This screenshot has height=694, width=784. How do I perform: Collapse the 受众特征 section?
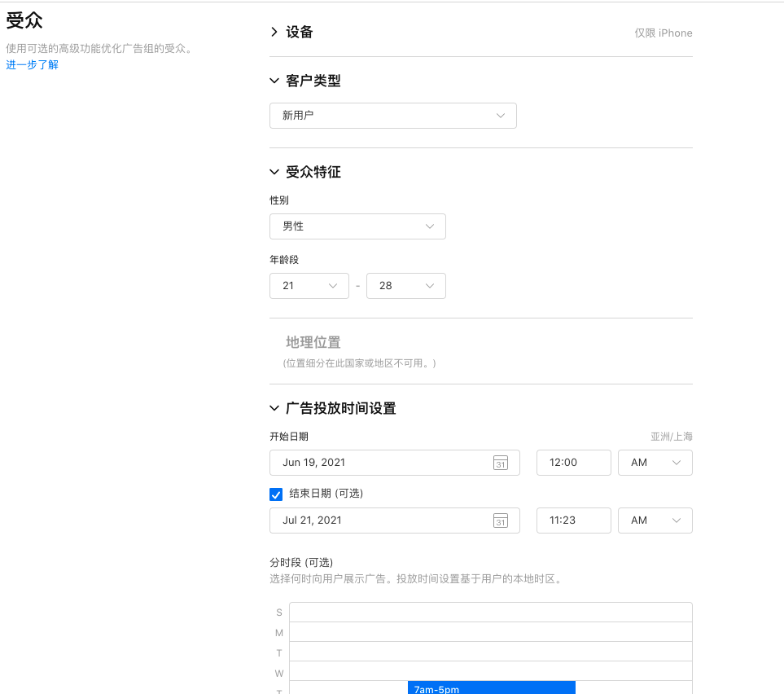(274, 172)
